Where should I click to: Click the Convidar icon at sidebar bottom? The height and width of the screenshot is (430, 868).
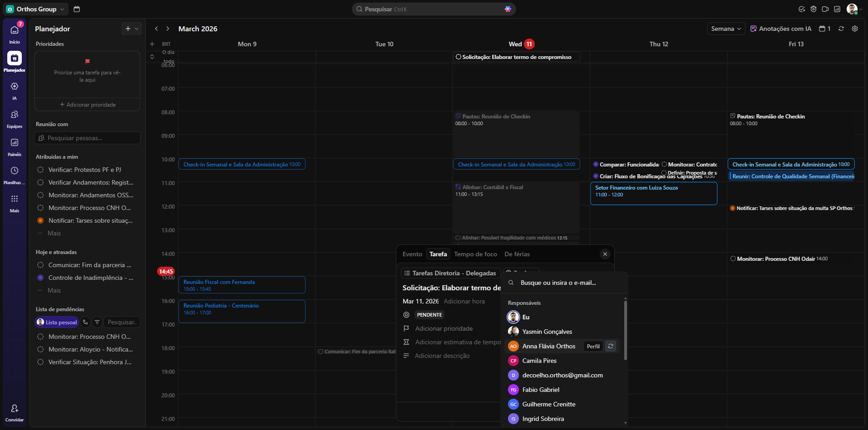(15, 409)
